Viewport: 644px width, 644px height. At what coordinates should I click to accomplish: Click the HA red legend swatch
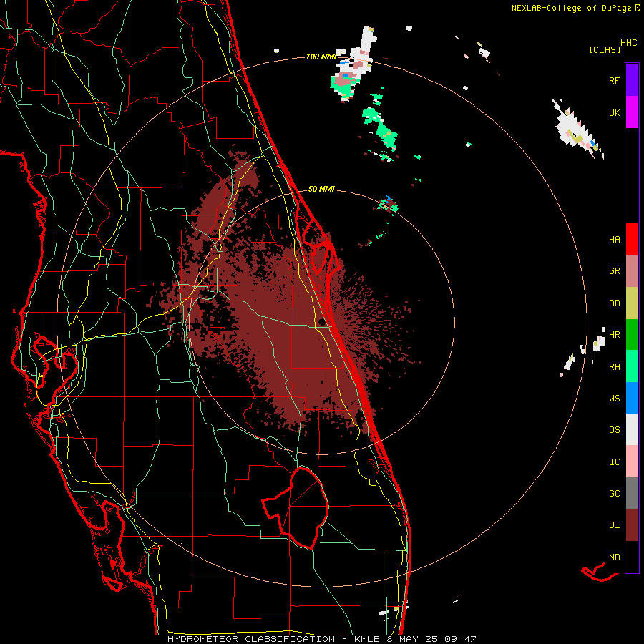(632, 239)
